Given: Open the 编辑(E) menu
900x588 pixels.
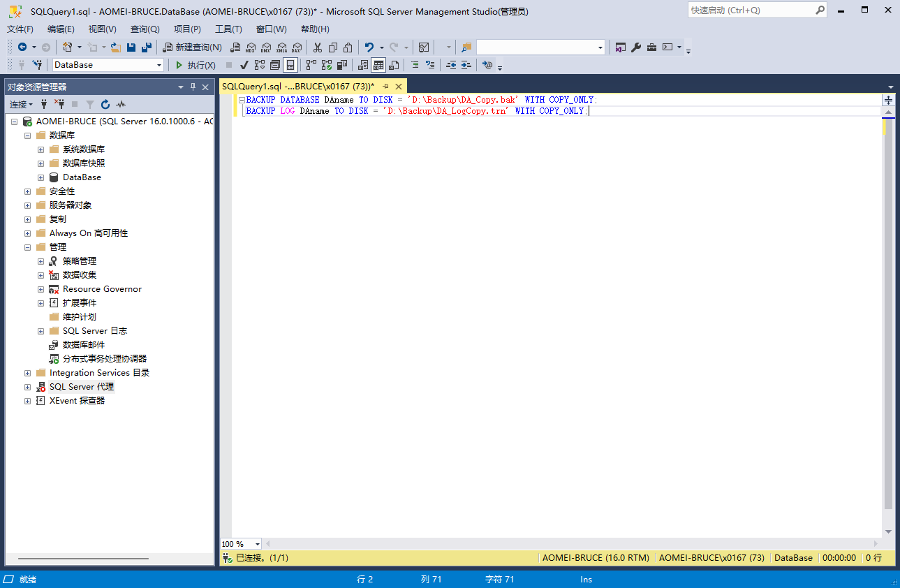Looking at the screenshot, I should tap(61, 29).
